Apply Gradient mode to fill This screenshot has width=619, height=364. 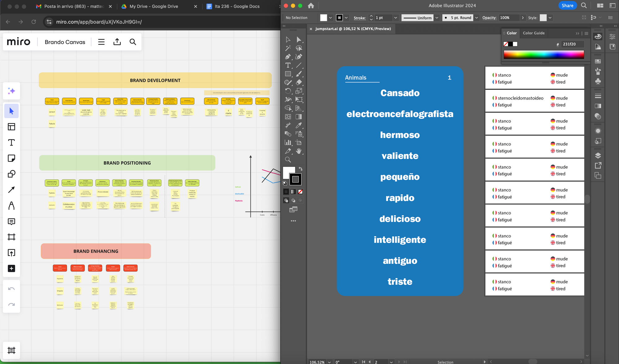tap(293, 192)
